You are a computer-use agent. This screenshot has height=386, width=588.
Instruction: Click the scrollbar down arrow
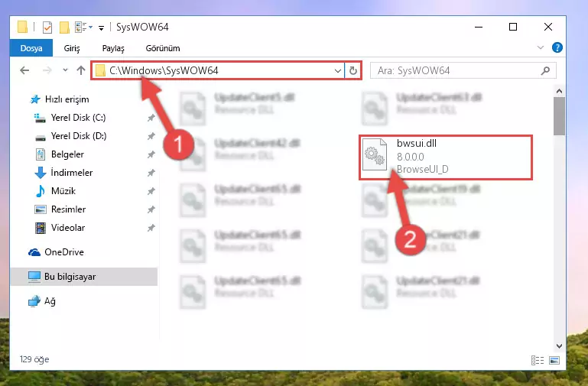(x=559, y=346)
